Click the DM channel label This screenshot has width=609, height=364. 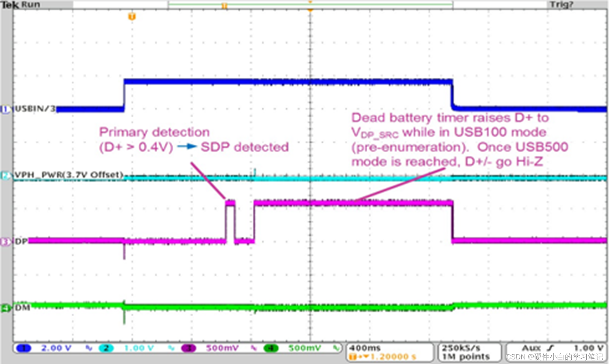pos(22,308)
